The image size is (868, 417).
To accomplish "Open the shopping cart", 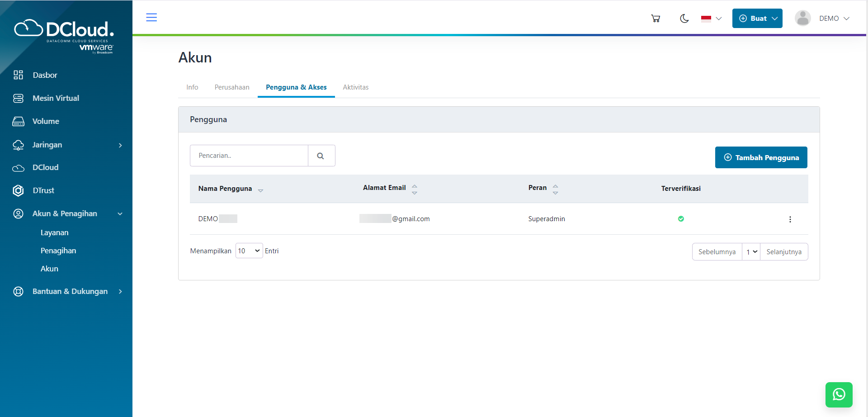I will coord(656,19).
